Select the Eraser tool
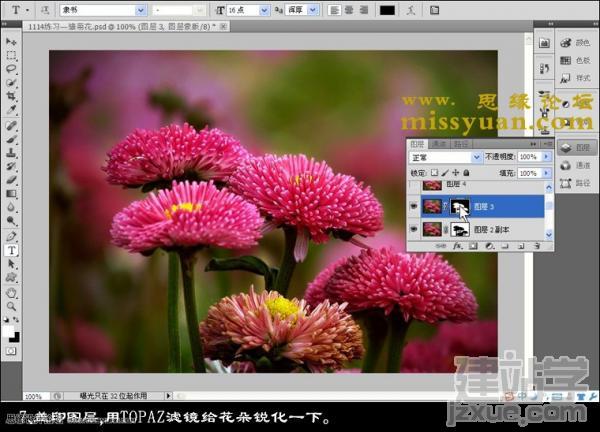The image size is (600, 432). pos(11,180)
